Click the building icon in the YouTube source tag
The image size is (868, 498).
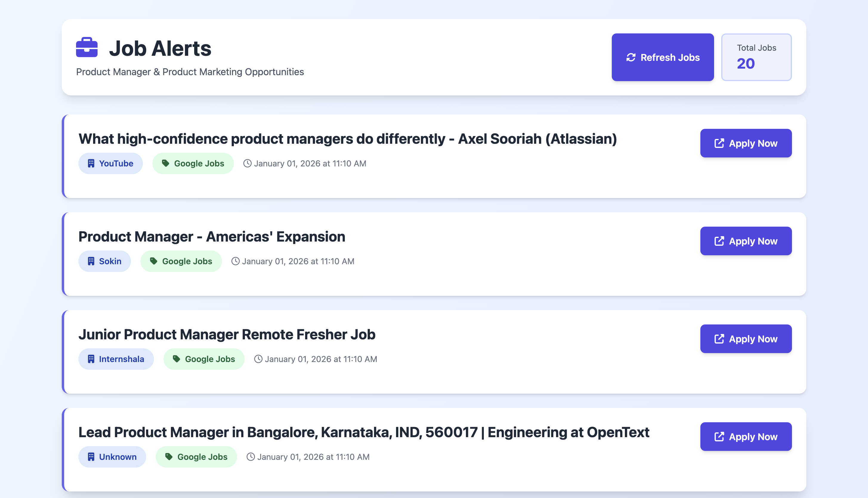[91, 163]
